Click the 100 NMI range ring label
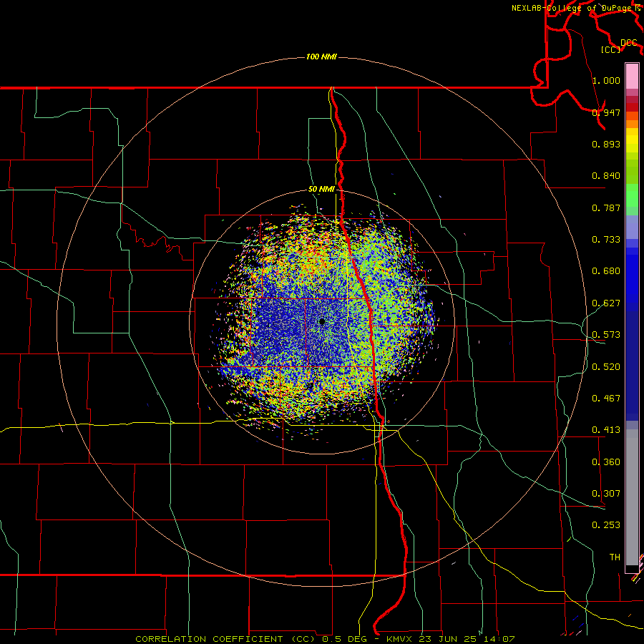This screenshot has height=644, width=644. [321, 57]
